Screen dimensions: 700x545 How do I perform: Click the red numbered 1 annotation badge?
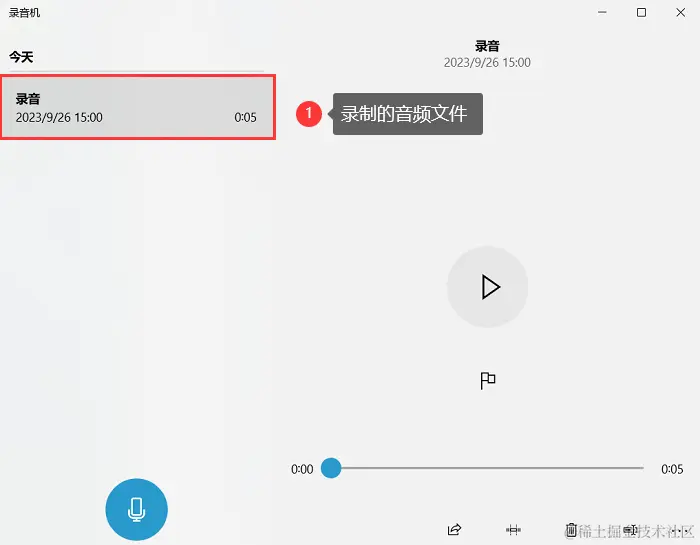(308, 114)
